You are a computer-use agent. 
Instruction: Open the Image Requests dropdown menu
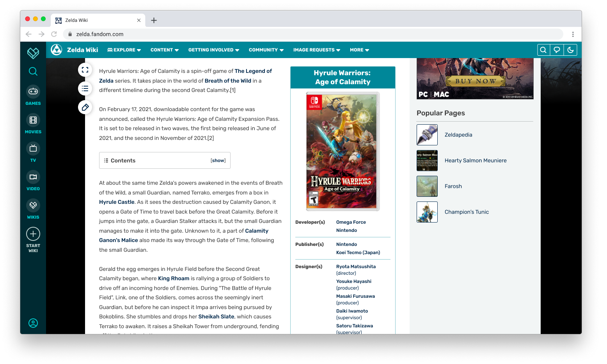click(x=317, y=50)
